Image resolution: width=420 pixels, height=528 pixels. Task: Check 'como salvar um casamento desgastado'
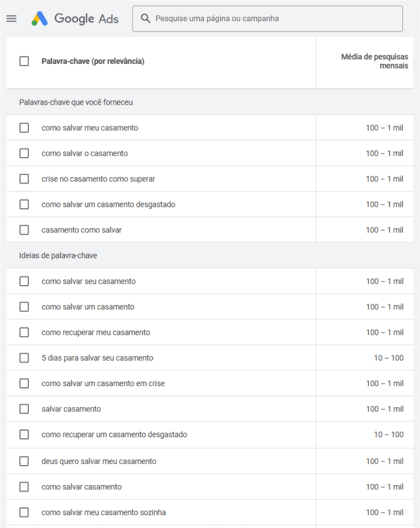(24, 204)
